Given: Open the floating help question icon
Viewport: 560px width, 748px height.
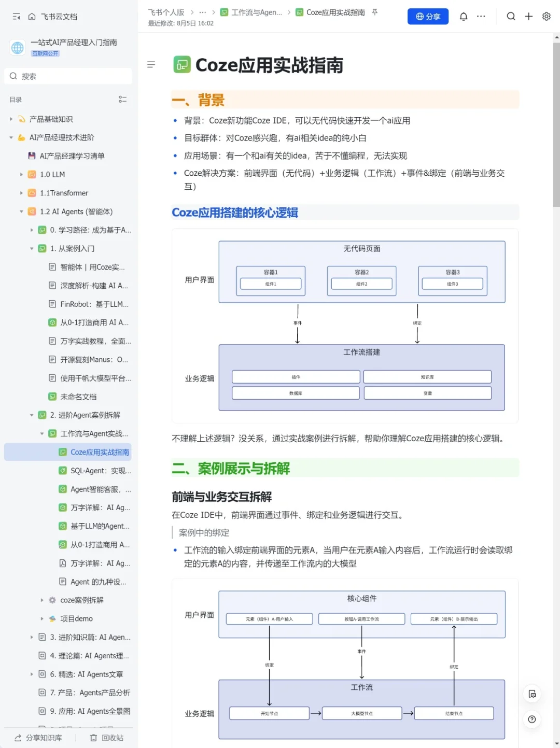Looking at the screenshot, I should pos(532,719).
